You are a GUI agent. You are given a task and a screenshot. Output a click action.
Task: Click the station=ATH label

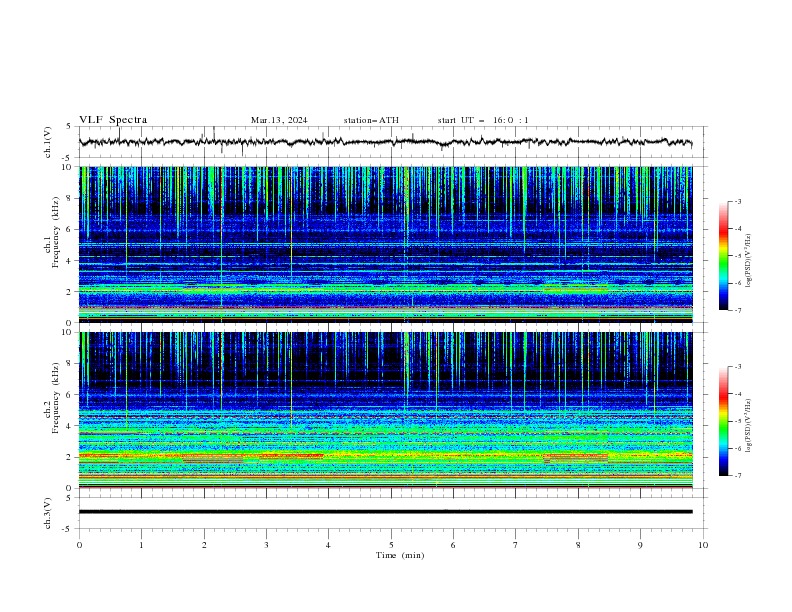pos(371,120)
